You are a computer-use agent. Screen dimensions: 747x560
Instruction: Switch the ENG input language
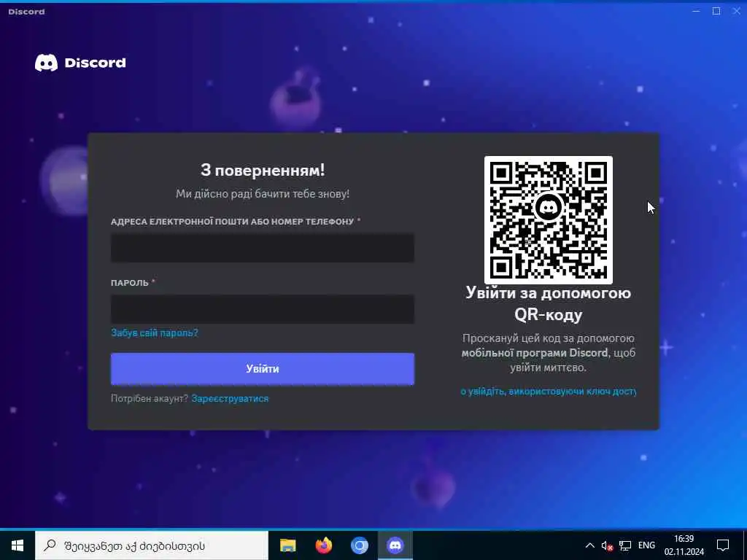point(646,545)
